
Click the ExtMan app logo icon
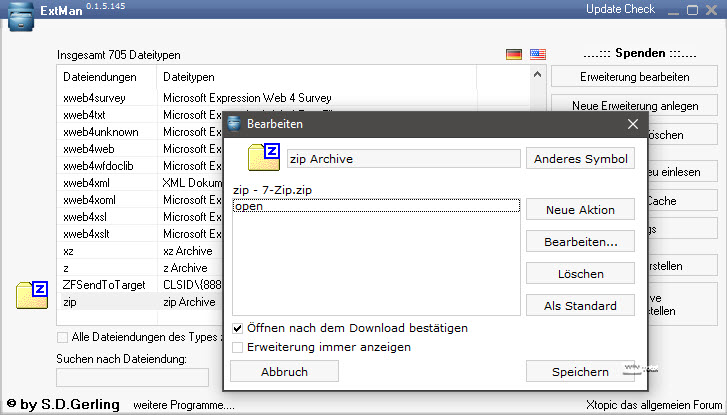(21, 16)
